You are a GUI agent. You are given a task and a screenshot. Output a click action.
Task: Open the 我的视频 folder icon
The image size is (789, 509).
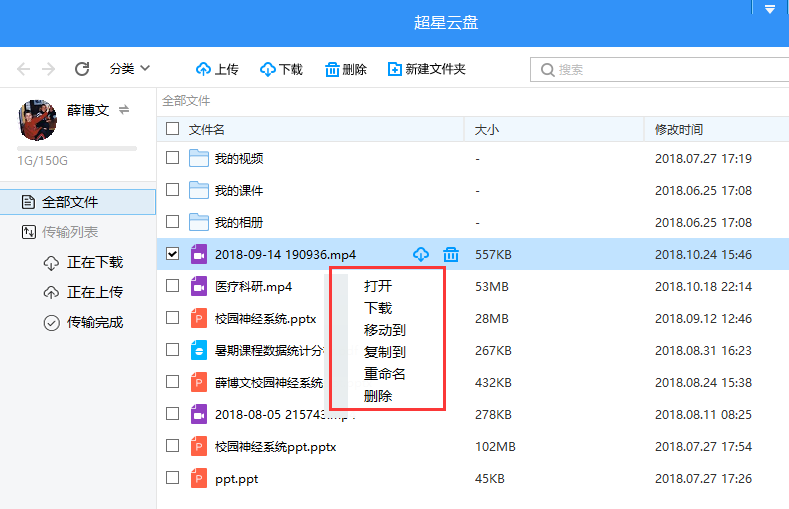coord(199,158)
